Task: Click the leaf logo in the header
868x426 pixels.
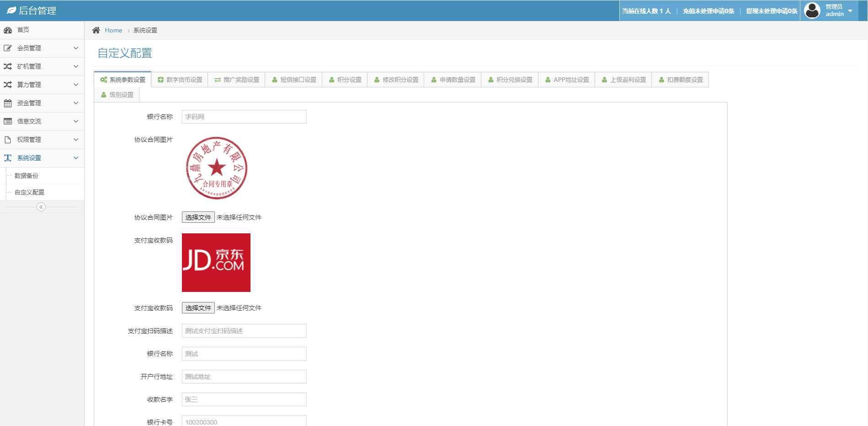Action: coord(11,10)
